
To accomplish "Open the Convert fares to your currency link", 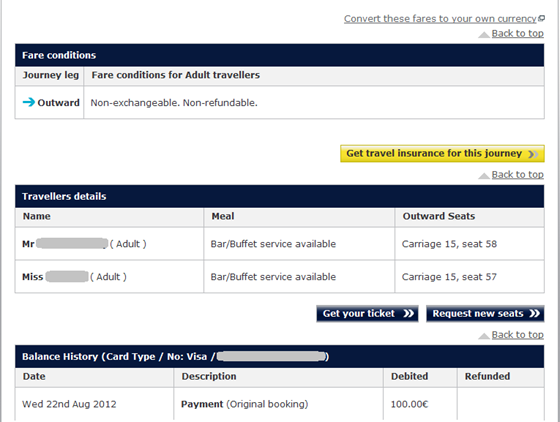I will pyautogui.click(x=440, y=19).
